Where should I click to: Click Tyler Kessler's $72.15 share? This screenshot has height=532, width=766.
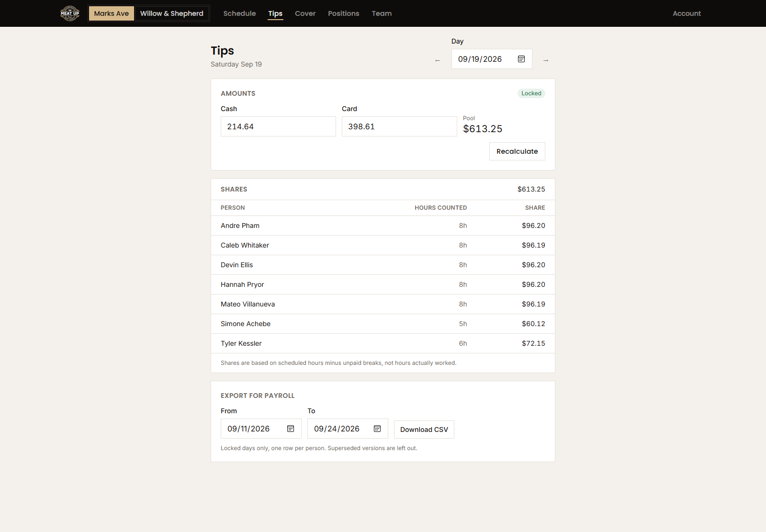(x=533, y=343)
